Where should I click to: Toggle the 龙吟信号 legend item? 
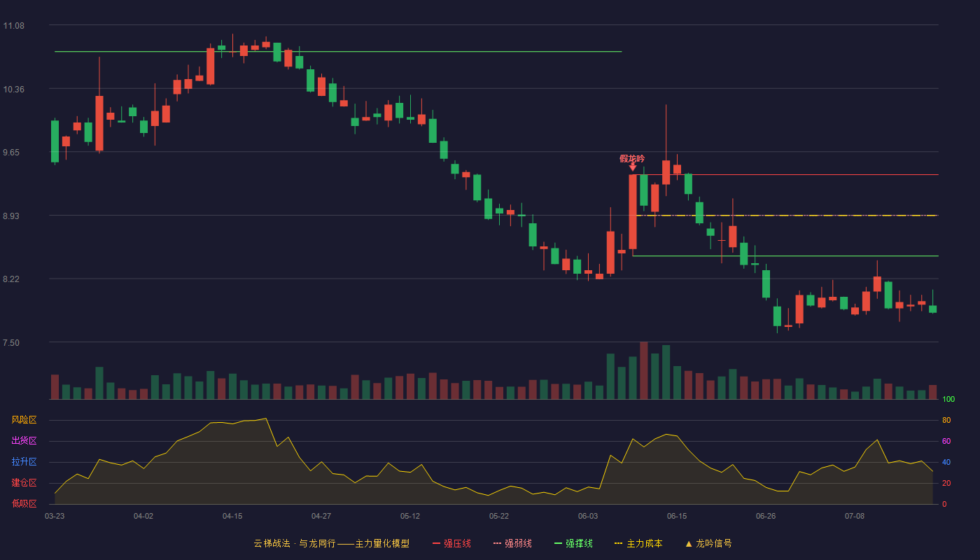point(708,543)
